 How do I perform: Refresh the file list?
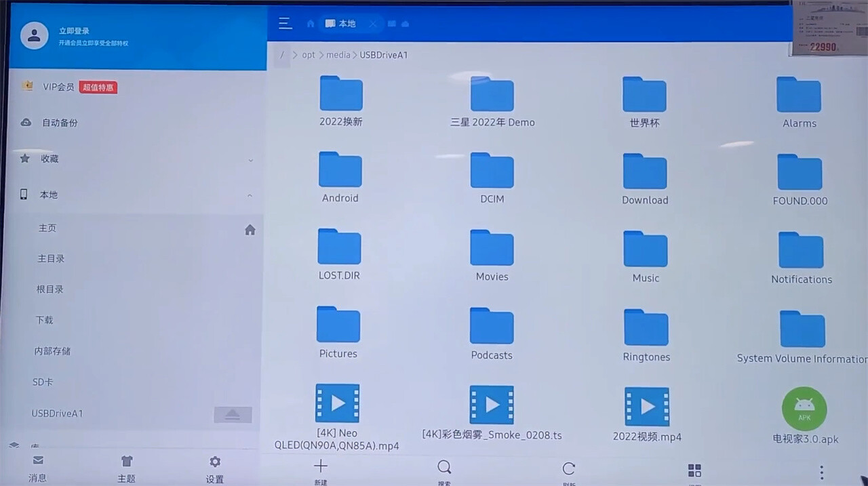568,467
